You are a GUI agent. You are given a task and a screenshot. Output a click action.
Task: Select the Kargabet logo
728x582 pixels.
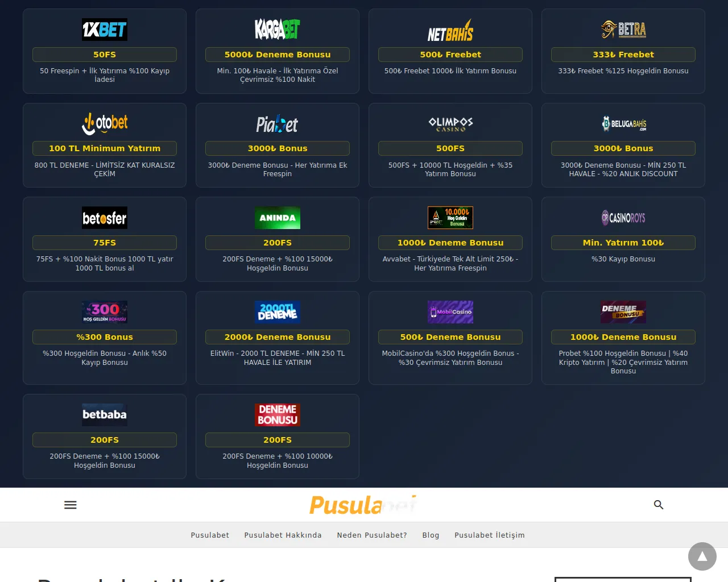click(x=278, y=29)
